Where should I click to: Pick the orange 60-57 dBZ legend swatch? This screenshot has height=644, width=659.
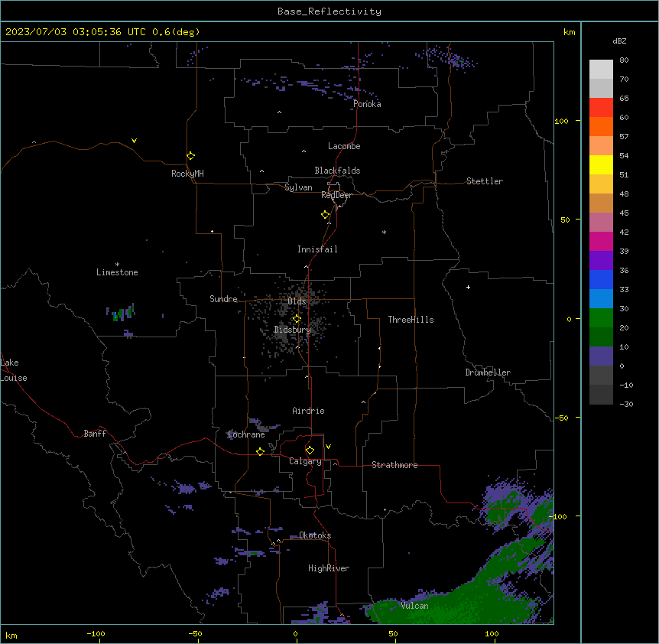[601, 126]
